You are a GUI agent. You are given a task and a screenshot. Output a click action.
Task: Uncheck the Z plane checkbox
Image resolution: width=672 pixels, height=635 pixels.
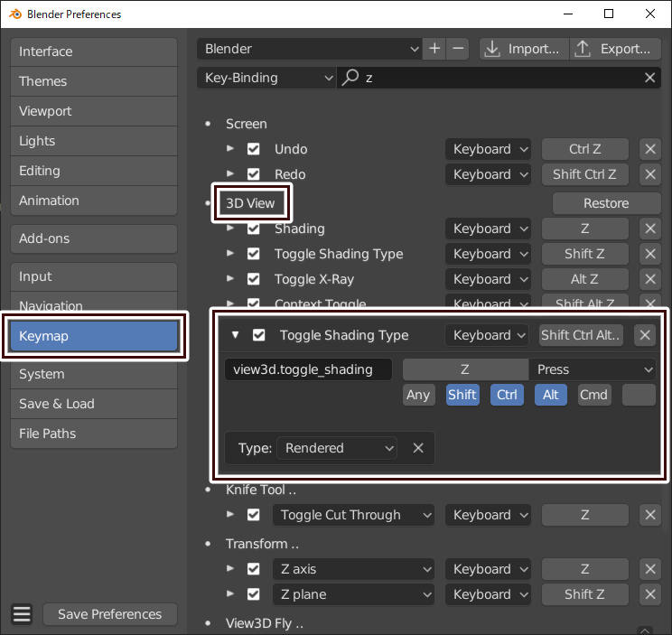[x=253, y=594]
